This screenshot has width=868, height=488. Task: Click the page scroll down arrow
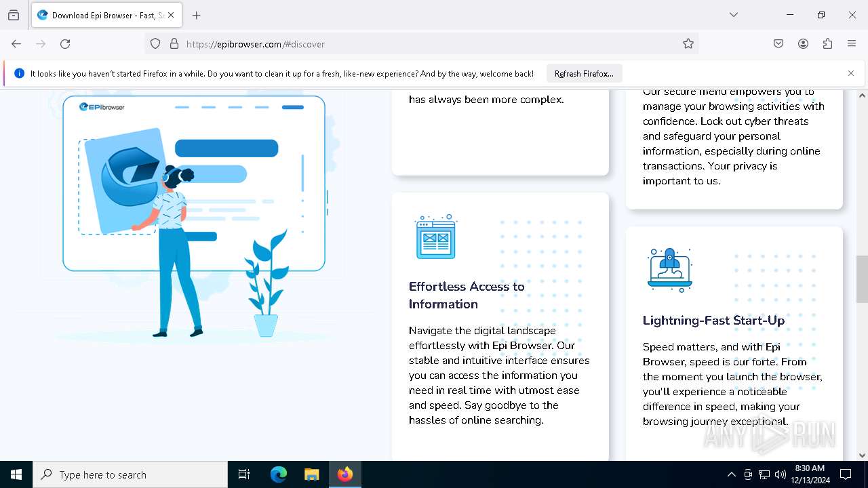[x=862, y=455]
